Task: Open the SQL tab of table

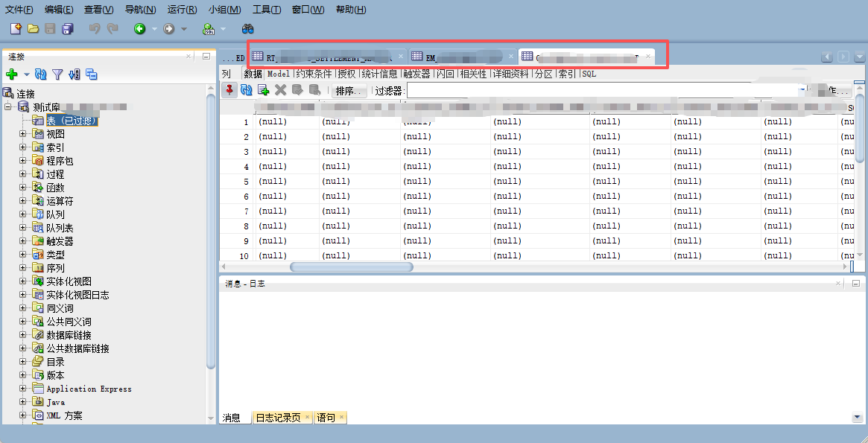Action: pos(589,74)
